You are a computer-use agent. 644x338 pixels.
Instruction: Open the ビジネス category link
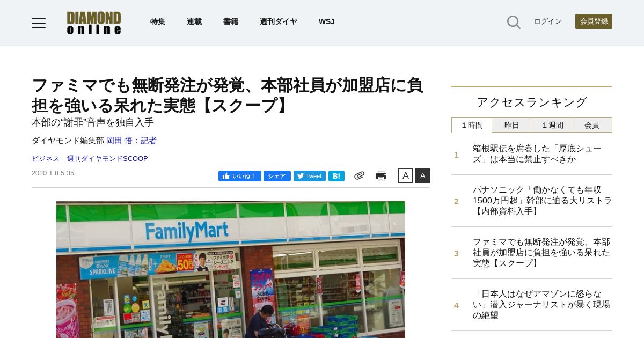(x=46, y=159)
